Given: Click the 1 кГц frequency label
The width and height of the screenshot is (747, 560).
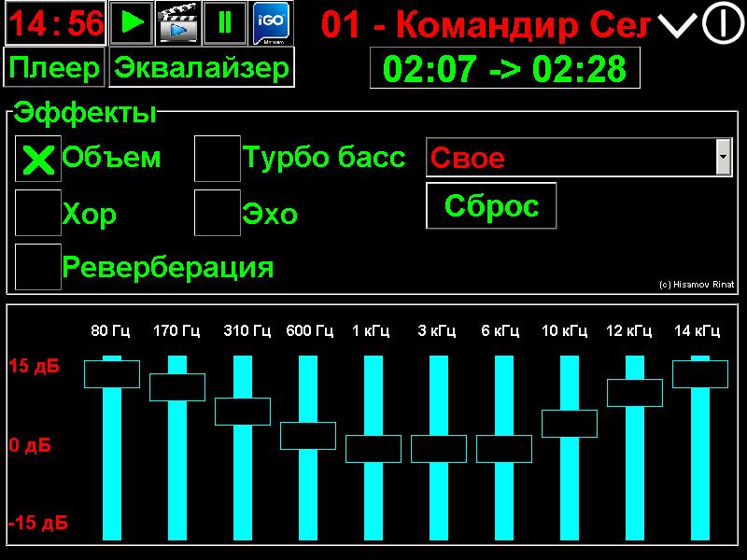Looking at the screenshot, I should tap(371, 330).
